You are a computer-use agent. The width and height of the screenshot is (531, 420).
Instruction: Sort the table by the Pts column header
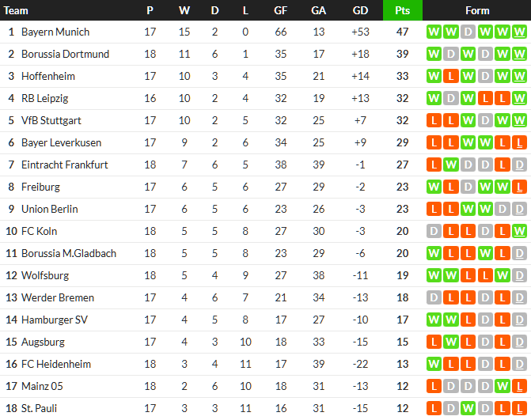(x=402, y=10)
